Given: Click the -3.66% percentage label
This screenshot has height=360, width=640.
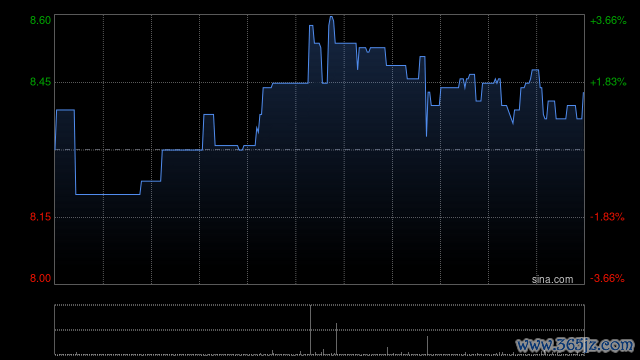Looking at the screenshot, I should coord(607,278).
